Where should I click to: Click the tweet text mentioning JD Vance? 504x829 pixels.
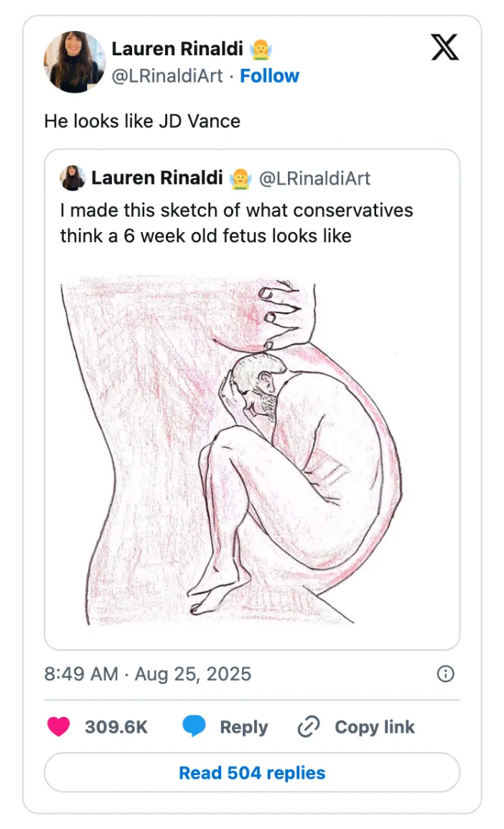tap(141, 121)
